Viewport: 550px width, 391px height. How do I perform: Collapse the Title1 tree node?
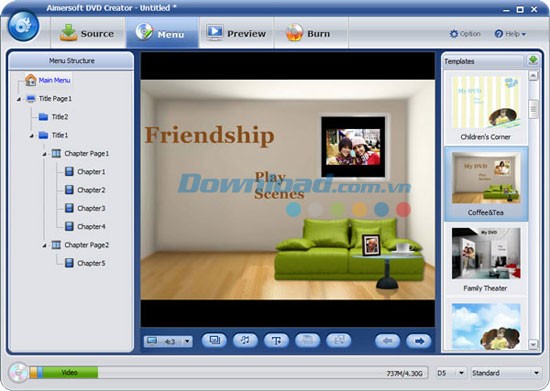[x=32, y=136]
